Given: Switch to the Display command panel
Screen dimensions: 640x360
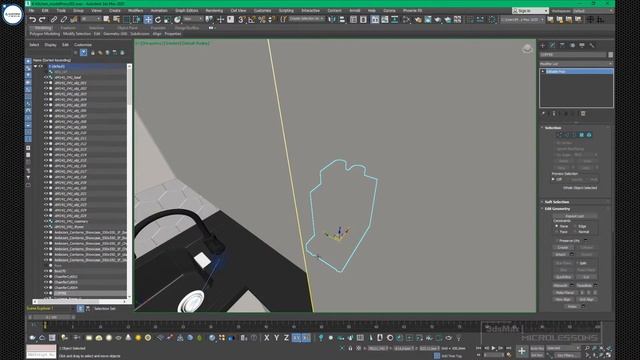Looking at the screenshot, I should 582,45.
